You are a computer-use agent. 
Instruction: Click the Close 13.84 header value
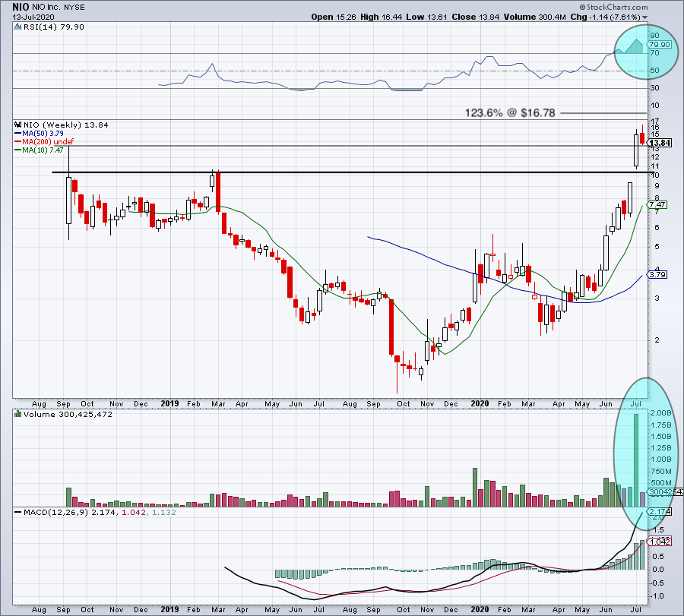click(476, 17)
